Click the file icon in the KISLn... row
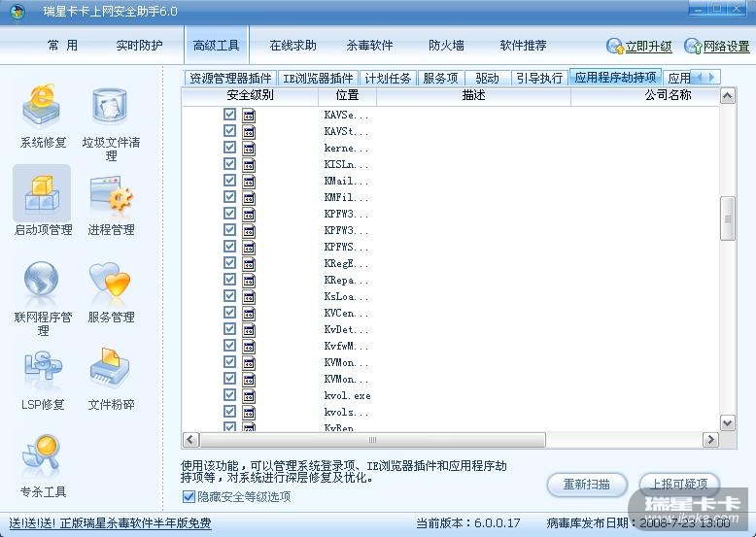 [249, 165]
